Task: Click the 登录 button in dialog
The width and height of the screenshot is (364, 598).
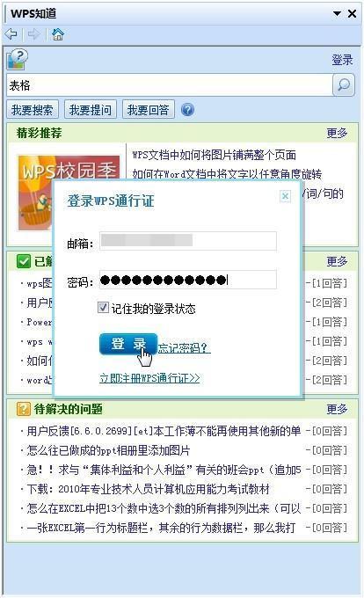Action: click(128, 344)
